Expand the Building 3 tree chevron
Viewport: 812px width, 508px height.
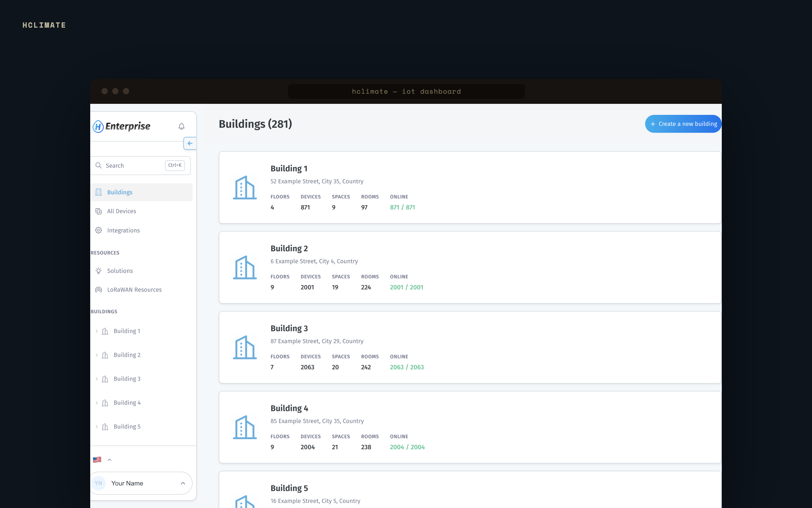point(97,379)
